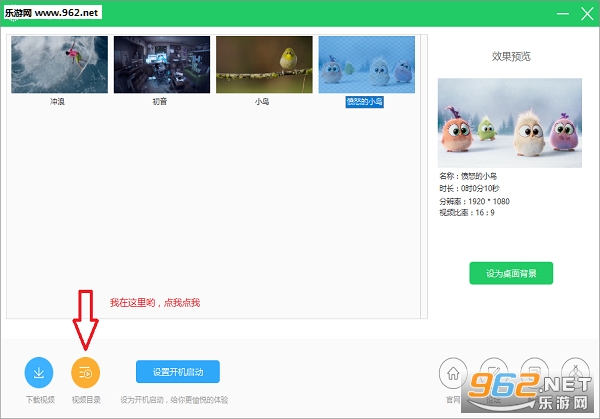
Task: Click the highlighted 愤怒的小鸟 label
Action: coord(365,102)
